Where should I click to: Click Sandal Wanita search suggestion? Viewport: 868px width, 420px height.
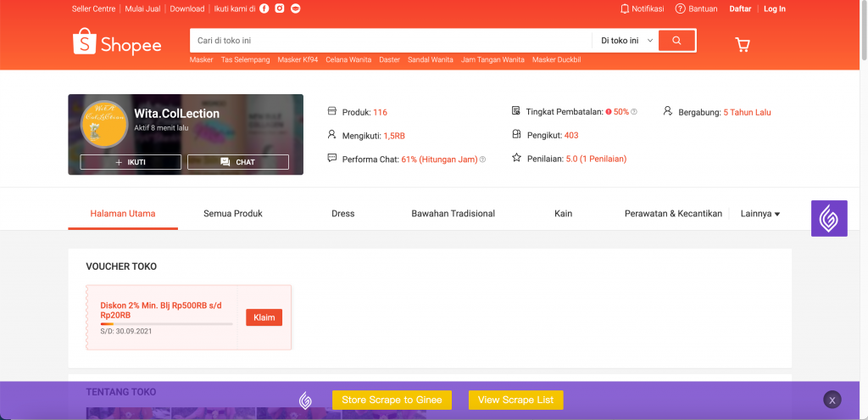[431, 60]
